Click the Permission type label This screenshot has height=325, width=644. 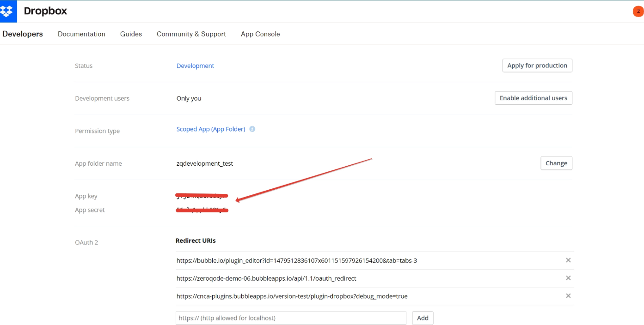[97, 131]
